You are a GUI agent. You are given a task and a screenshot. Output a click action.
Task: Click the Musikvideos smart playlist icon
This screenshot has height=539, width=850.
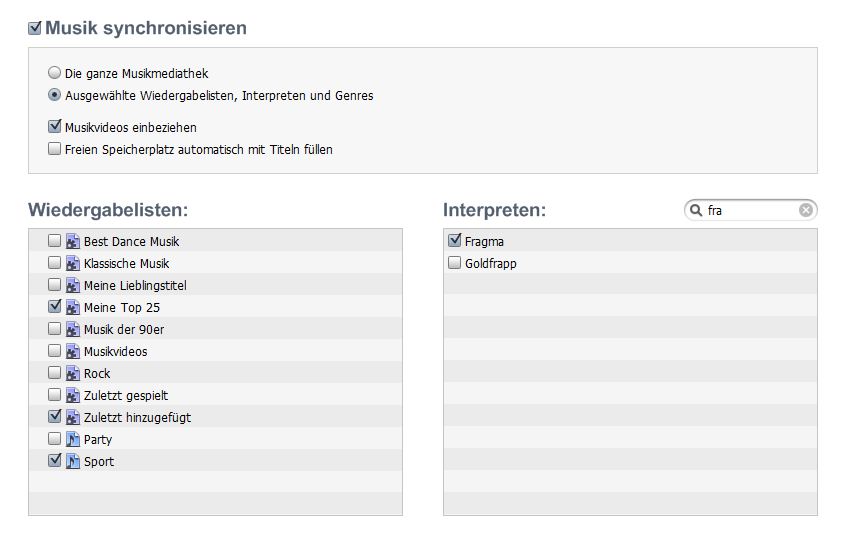(73, 351)
